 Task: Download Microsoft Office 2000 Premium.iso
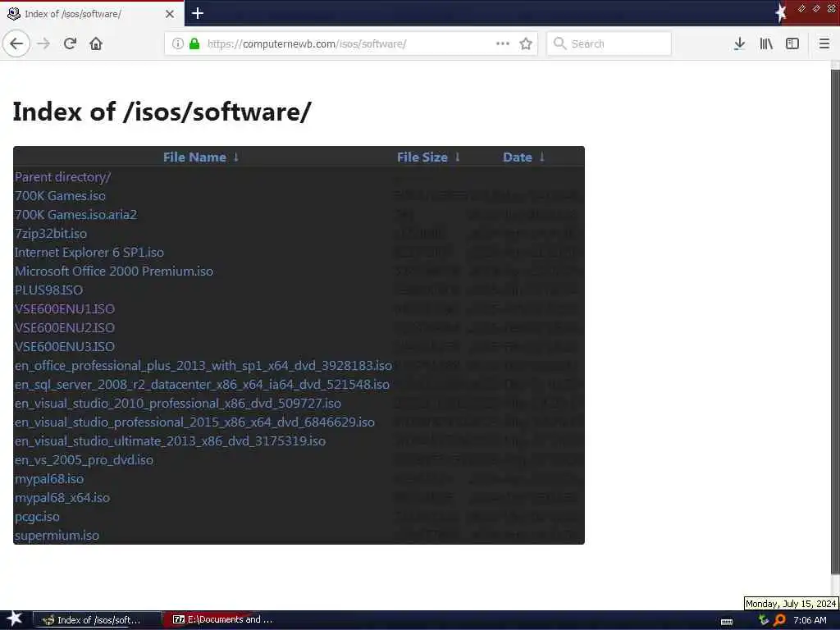(113, 271)
